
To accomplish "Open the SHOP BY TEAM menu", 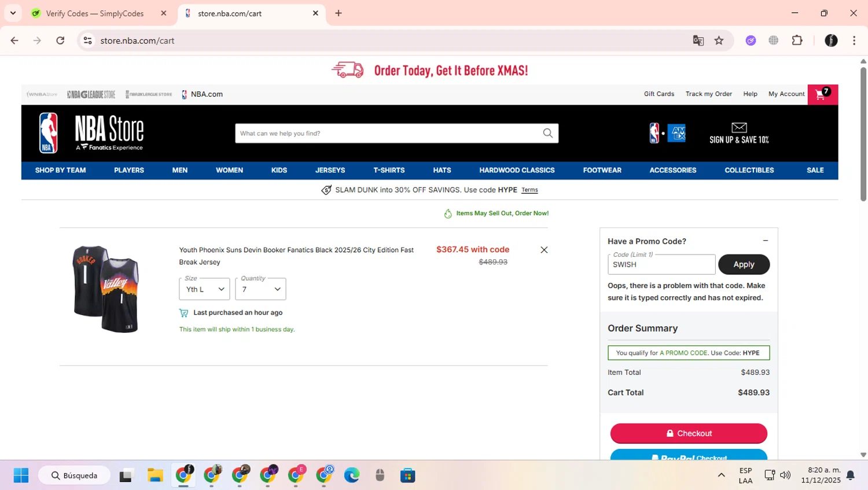I will 60,170.
